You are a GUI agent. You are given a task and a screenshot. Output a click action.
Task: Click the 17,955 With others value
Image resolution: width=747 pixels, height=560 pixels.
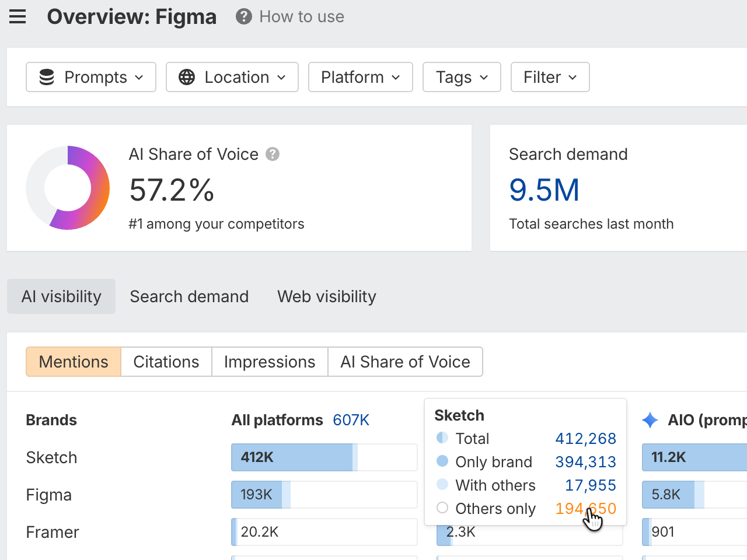[591, 485]
